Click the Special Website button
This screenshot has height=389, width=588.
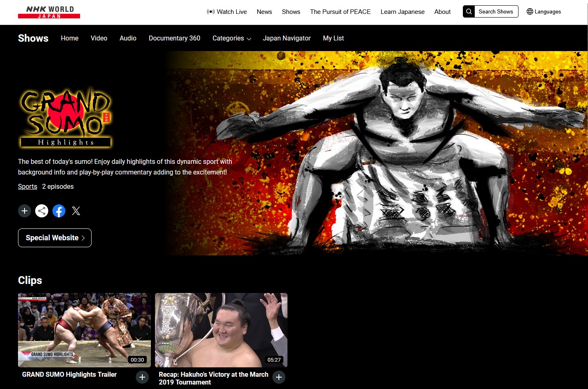point(55,238)
